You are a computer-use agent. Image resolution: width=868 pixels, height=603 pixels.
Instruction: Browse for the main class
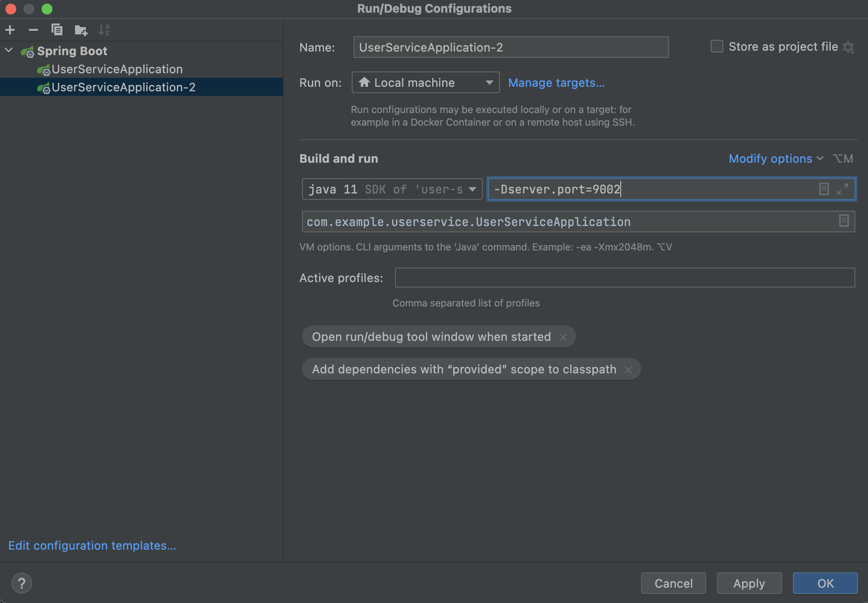pyautogui.click(x=844, y=221)
